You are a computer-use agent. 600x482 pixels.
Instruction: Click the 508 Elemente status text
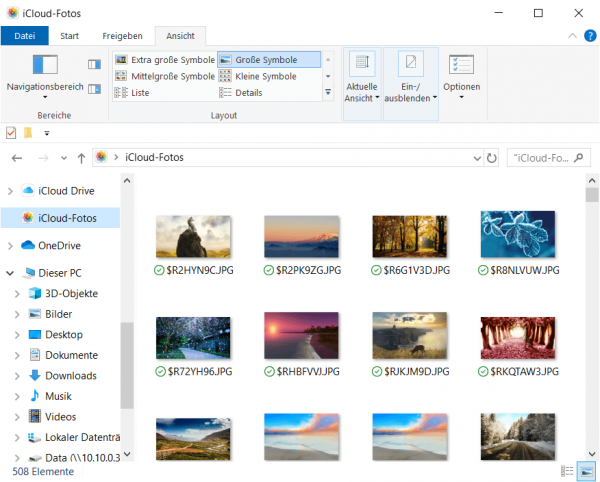pyautogui.click(x=43, y=471)
